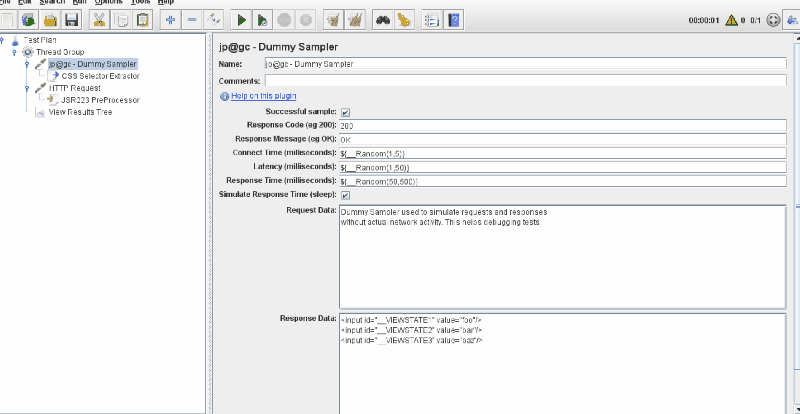Reset search with the brush icon
Image resolution: width=800 pixels, height=414 pixels.
coord(404,20)
